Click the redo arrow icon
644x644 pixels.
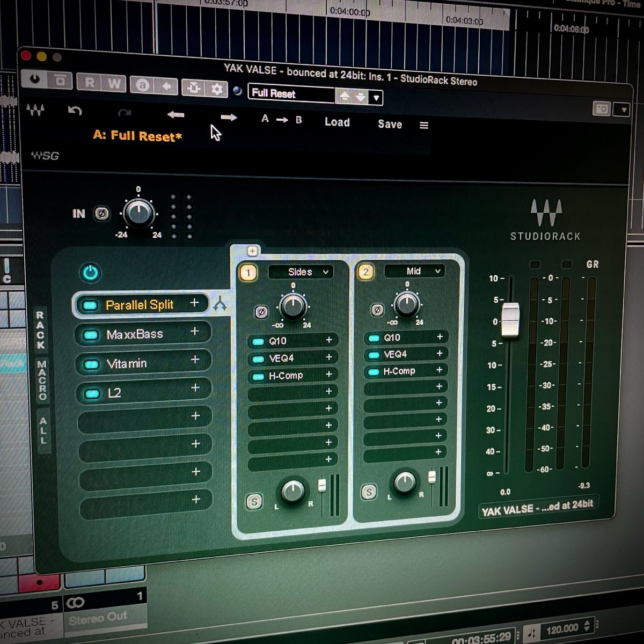click(x=125, y=112)
